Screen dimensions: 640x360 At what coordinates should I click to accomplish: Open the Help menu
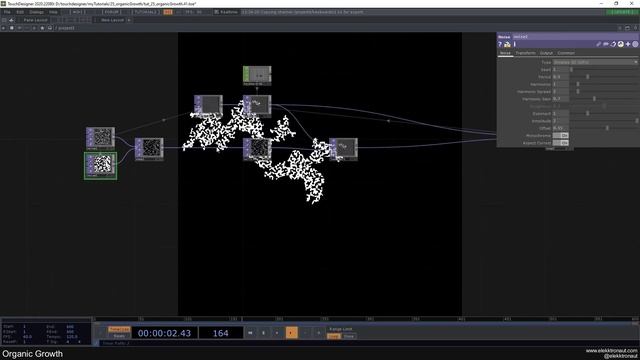(53, 12)
